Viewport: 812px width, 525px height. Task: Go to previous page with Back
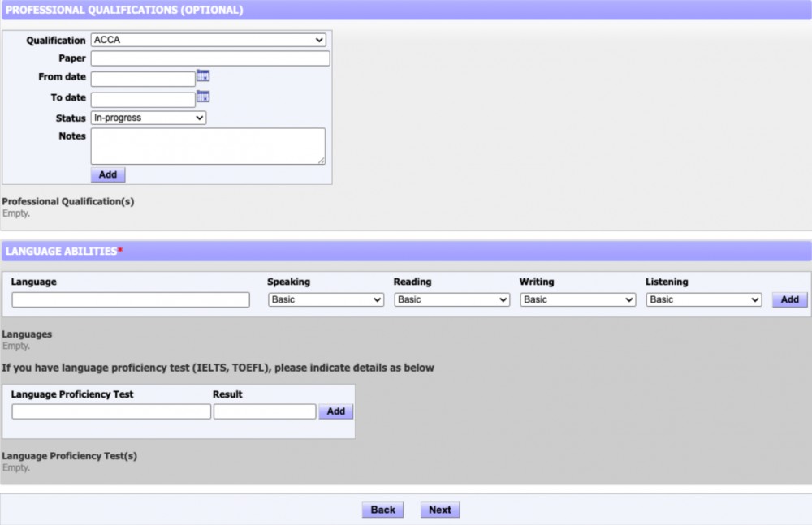[x=382, y=510]
